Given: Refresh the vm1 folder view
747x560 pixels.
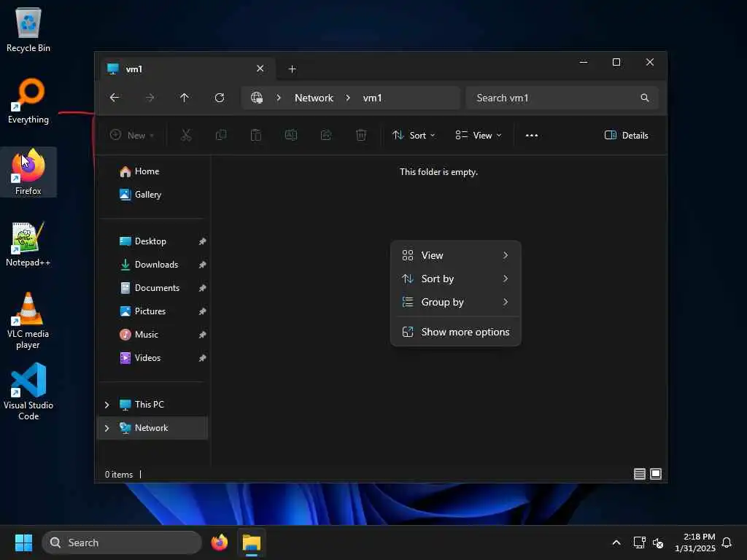Looking at the screenshot, I should tap(220, 98).
